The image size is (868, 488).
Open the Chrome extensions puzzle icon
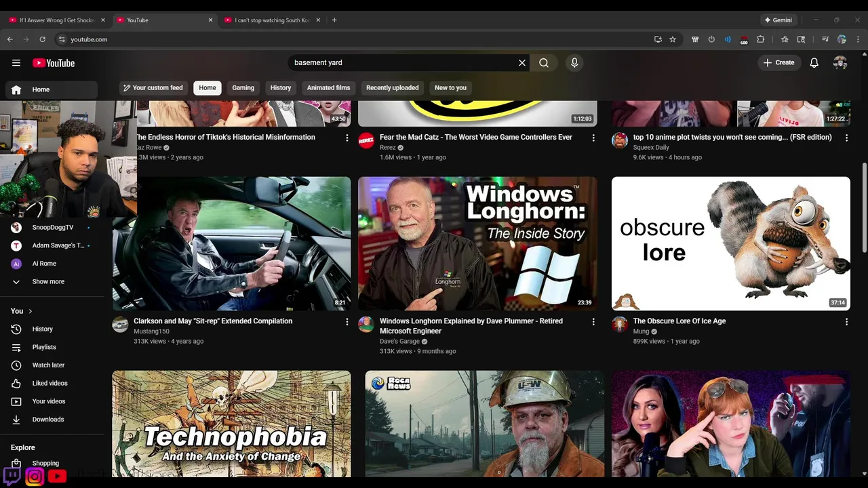tap(760, 39)
